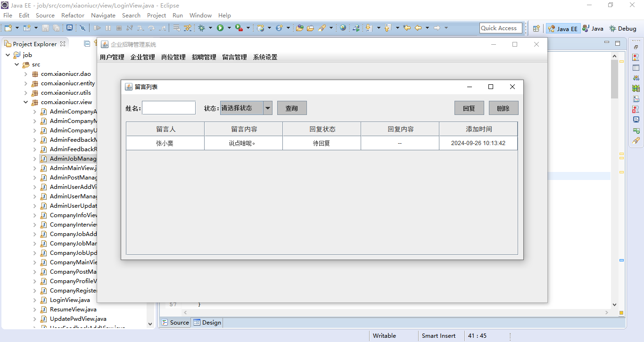Click the editor horizontal scrollbar right arrow

click(x=607, y=312)
